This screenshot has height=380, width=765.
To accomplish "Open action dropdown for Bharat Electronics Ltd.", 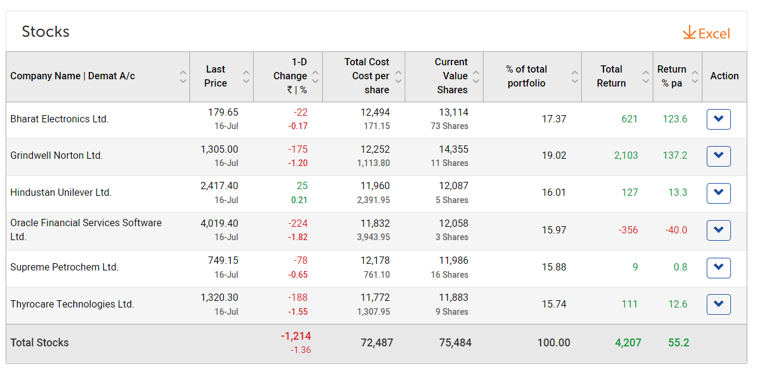I will click(x=718, y=119).
